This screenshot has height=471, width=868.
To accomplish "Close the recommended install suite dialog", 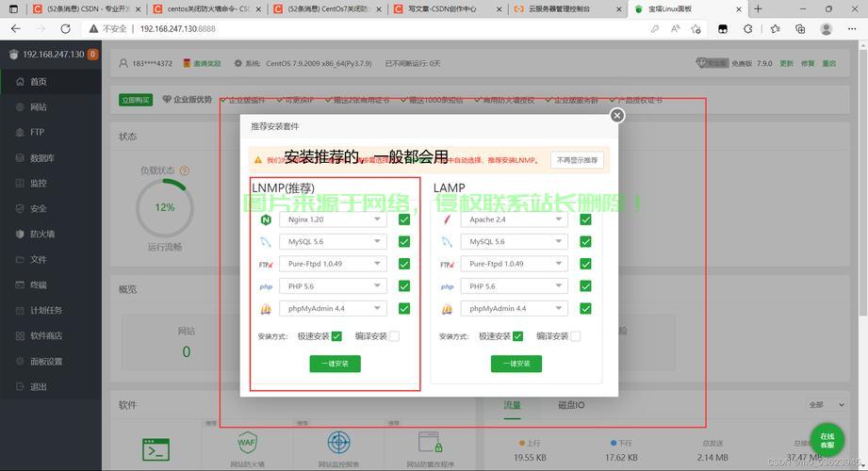I will coord(616,115).
